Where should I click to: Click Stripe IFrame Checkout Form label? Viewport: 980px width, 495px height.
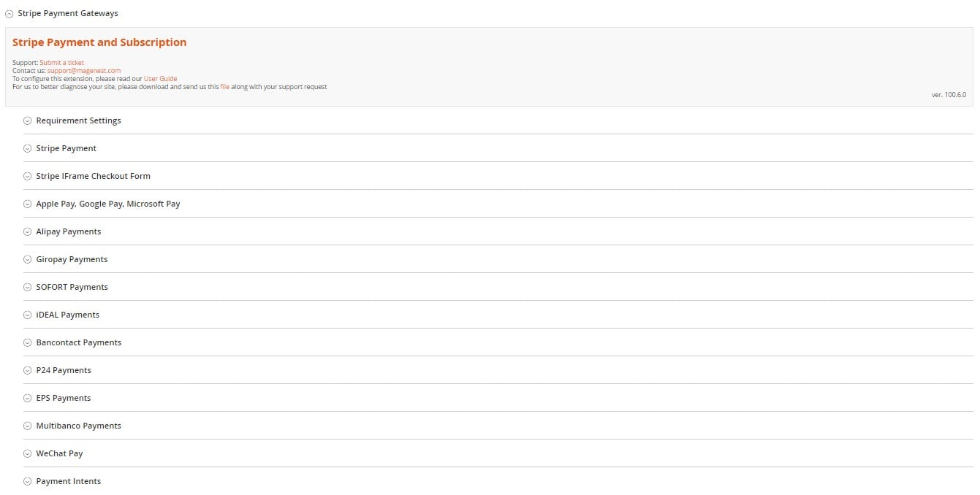[x=94, y=176]
